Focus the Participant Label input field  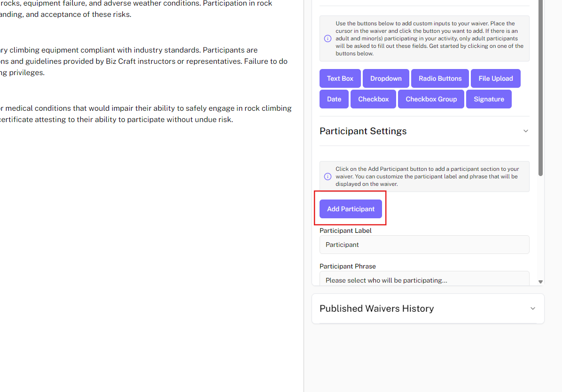point(424,245)
